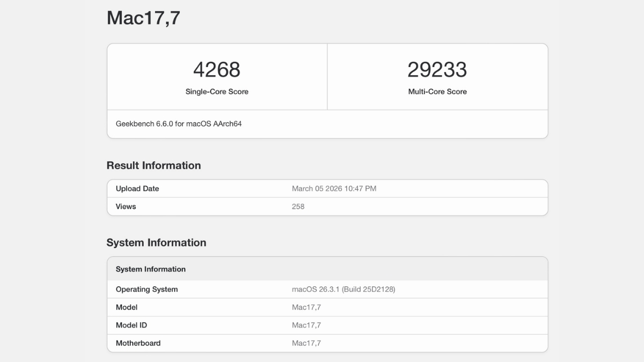Screen dimensions: 644x362
Task: Select the Model row label
Action: 127,307
